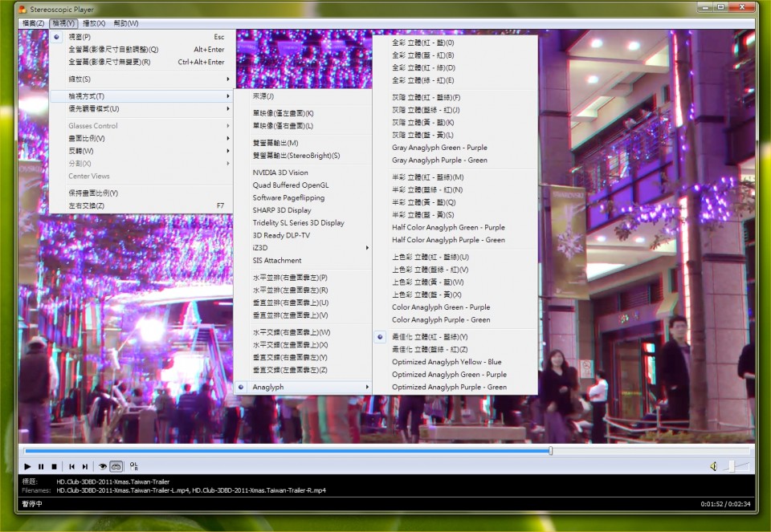Click the Filenames text listing Taiwan-Trailer-L.mp4
The width and height of the screenshot is (771, 532).
[191, 490]
